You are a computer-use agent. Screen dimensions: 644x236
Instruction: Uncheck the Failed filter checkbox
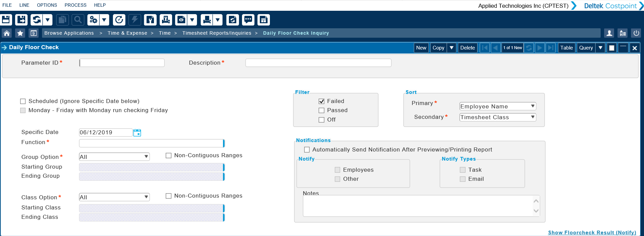(x=322, y=101)
